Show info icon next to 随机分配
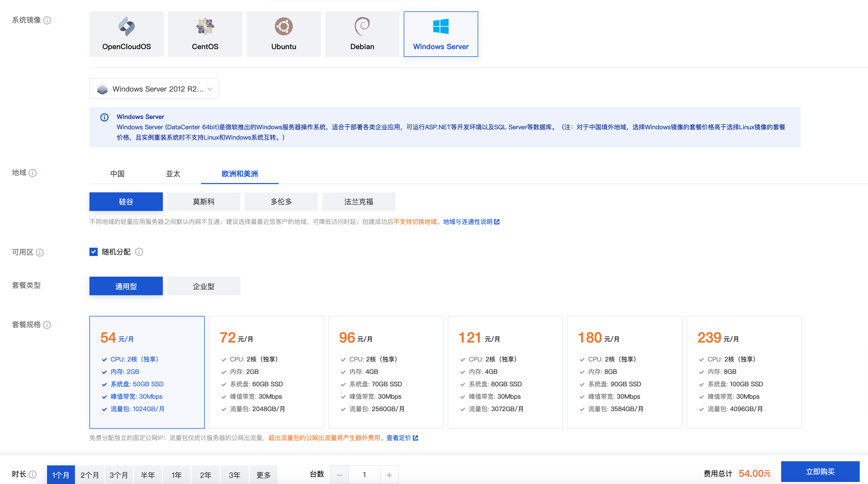This screenshot has width=868, height=484. point(139,252)
